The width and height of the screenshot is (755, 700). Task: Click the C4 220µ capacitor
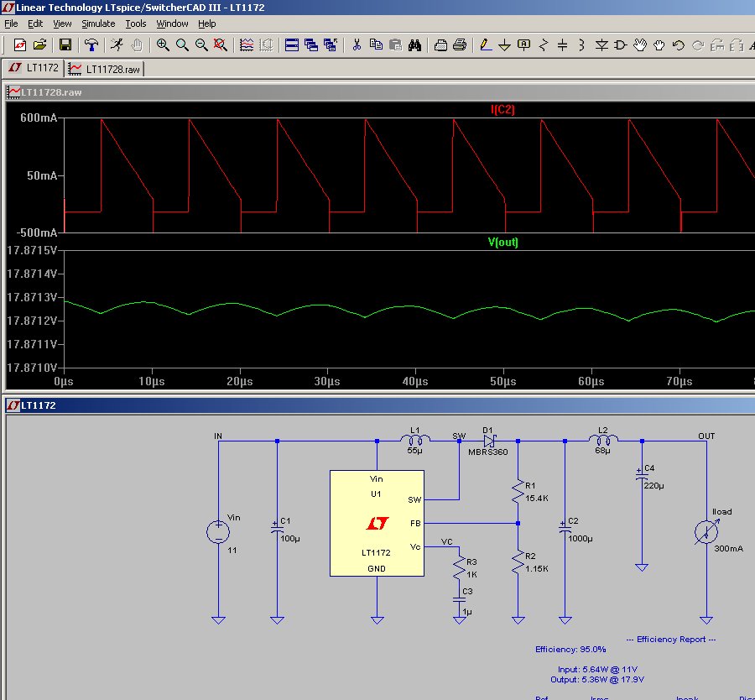pos(642,476)
